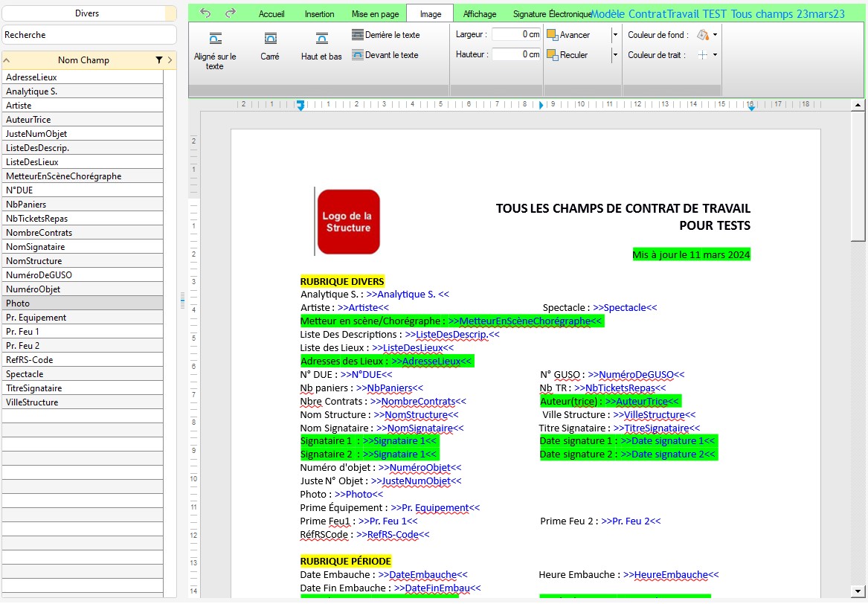The width and height of the screenshot is (868, 604).
Task: Pick a Couleur de fond fill color
Action: (703, 35)
